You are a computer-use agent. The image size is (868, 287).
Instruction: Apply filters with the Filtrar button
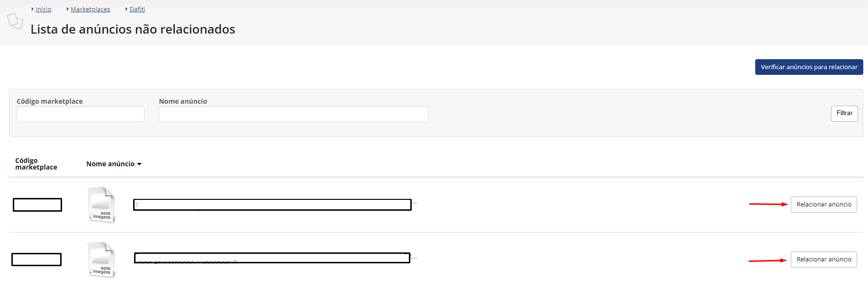coord(844,113)
